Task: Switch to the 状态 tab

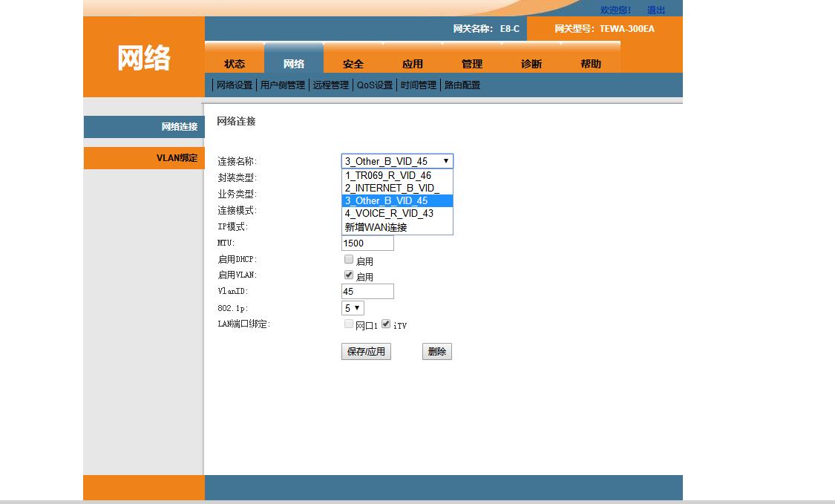Action: pyautogui.click(x=235, y=64)
